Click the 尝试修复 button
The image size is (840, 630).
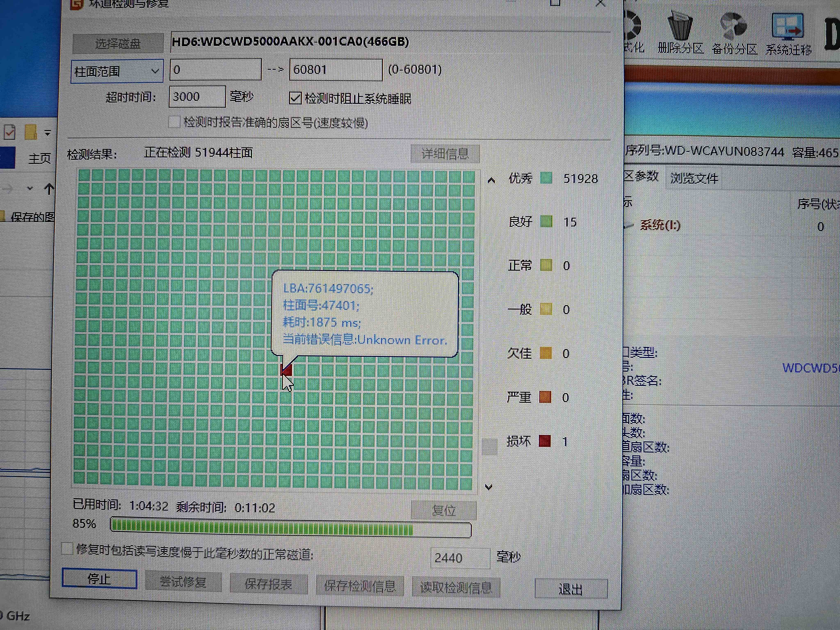click(x=183, y=581)
